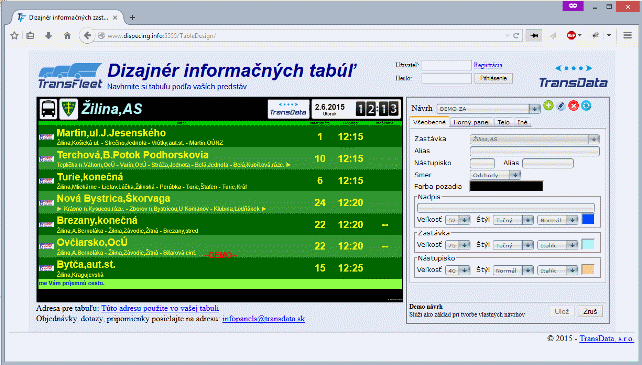Viewport: 642px width, 365px height.
Task: Open a new browser tab with plus
Action: click(x=132, y=18)
